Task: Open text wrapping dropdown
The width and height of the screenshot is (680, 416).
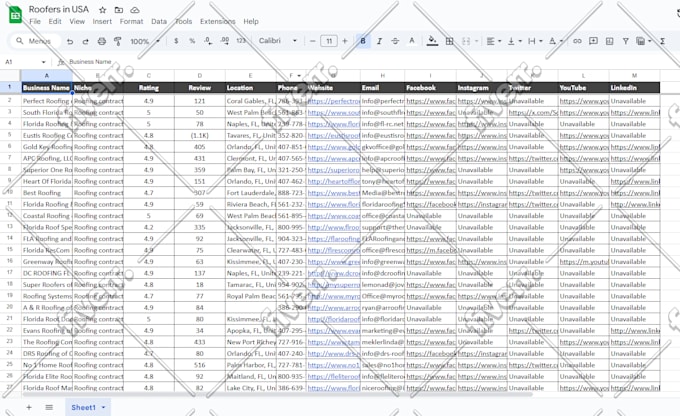Action: (x=535, y=41)
